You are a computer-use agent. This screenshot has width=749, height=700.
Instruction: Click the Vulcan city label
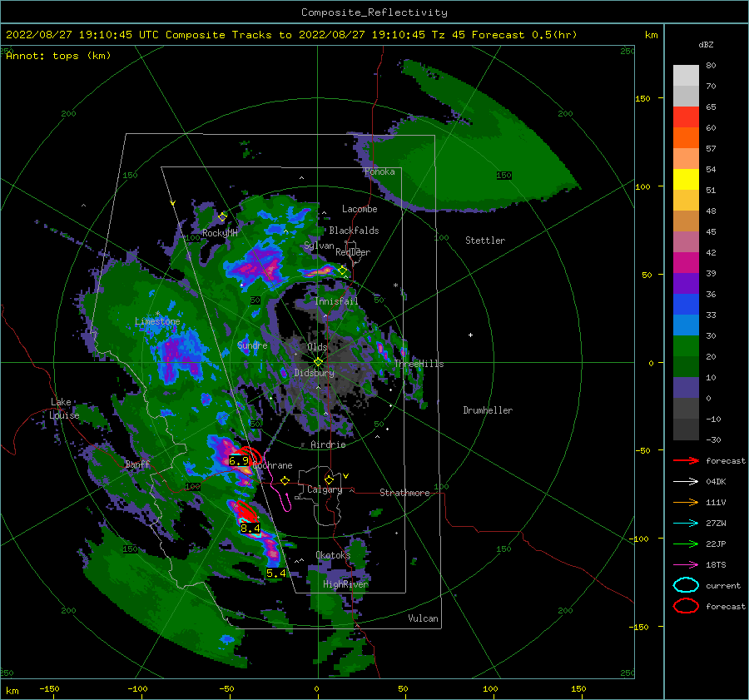(x=423, y=618)
